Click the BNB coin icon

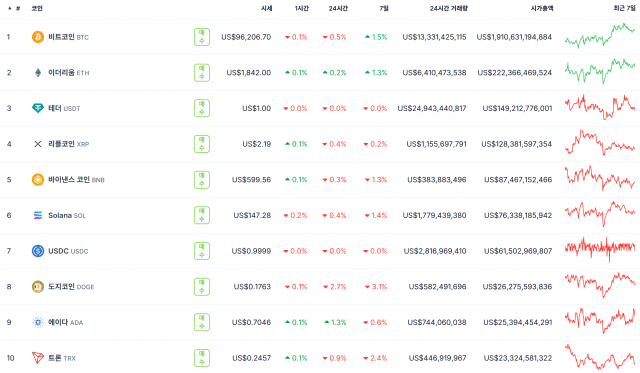click(x=38, y=180)
